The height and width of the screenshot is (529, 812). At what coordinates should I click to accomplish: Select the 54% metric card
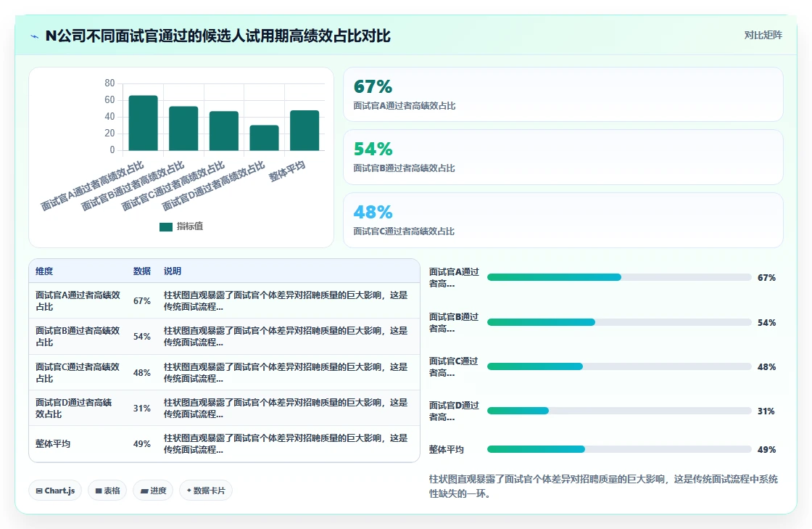[x=563, y=157]
